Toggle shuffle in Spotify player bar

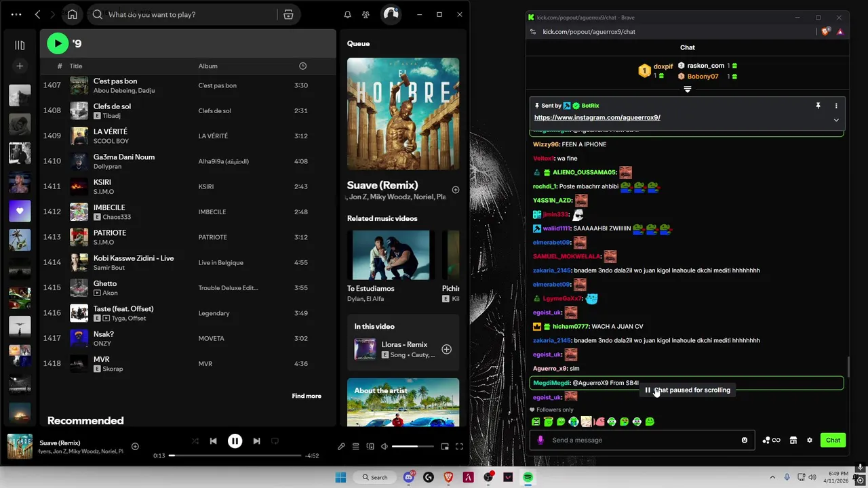coord(195,441)
